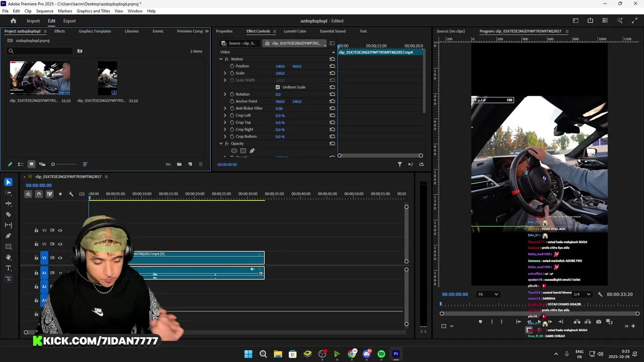
Task: Select the Ripple Edit tool
Action: pyautogui.click(x=9, y=204)
